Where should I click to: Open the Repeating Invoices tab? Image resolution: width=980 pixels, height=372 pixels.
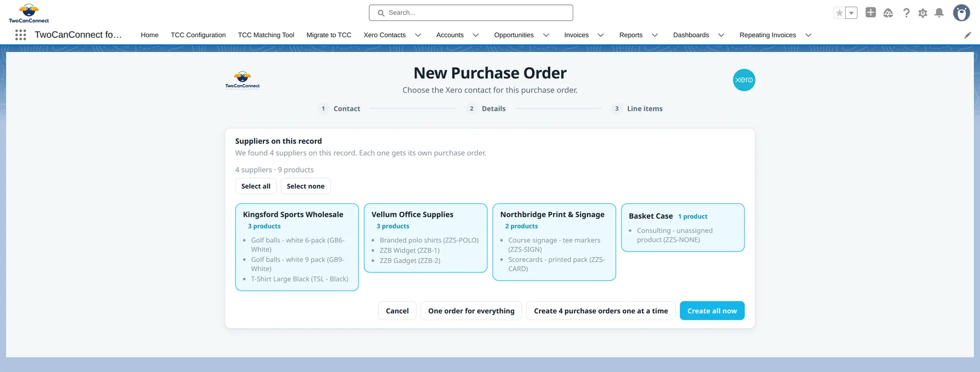coord(767,35)
